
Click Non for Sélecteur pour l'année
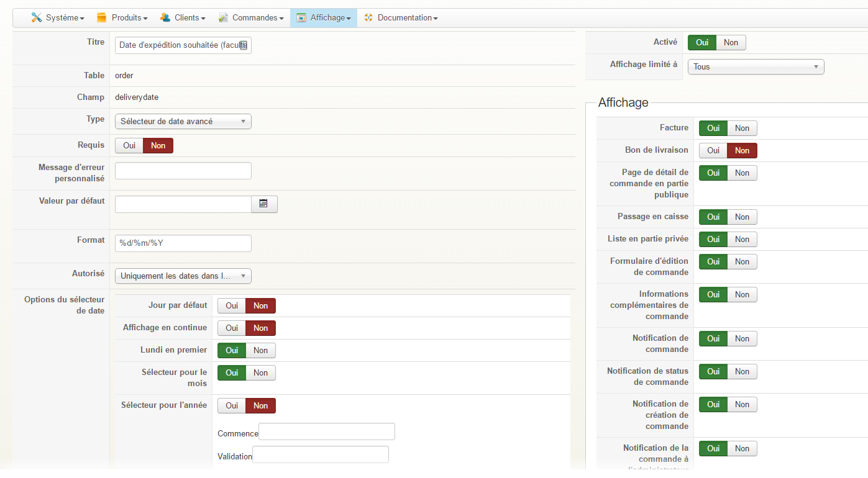(x=261, y=405)
